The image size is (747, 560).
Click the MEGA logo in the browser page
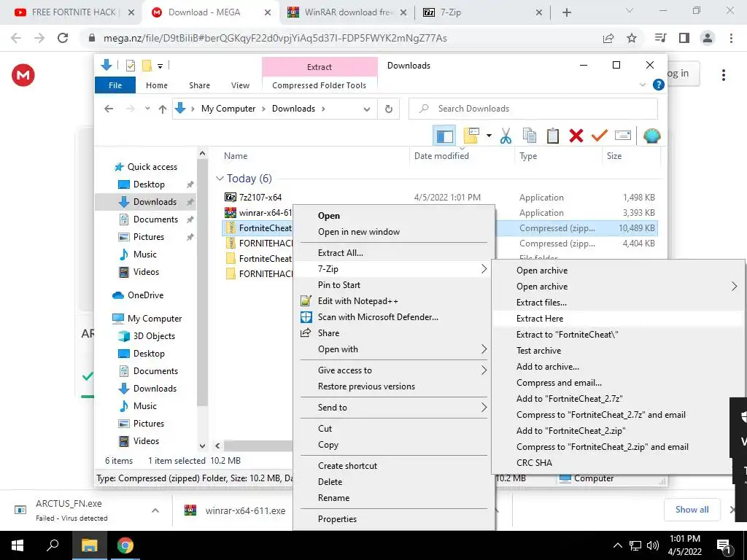(x=23, y=75)
